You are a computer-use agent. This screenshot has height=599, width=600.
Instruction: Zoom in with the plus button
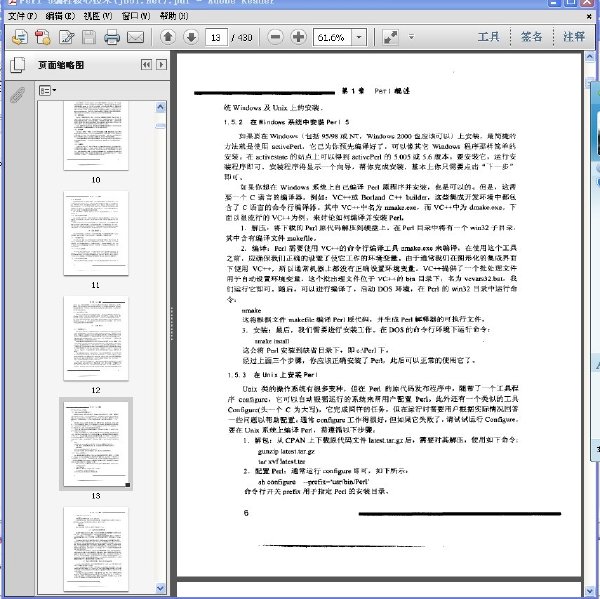coord(298,37)
